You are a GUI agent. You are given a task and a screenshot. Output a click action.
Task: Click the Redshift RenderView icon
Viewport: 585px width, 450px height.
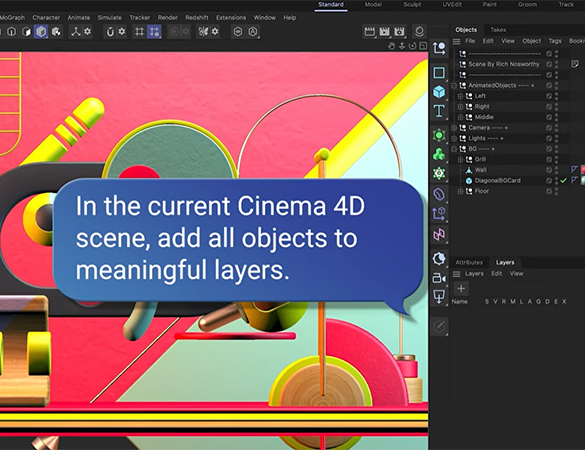419,31
